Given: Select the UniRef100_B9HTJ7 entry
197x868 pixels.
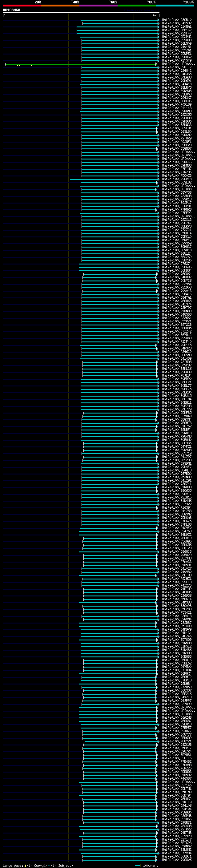Looking at the screenshot, I should pyautogui.click(x=176, y=67).
